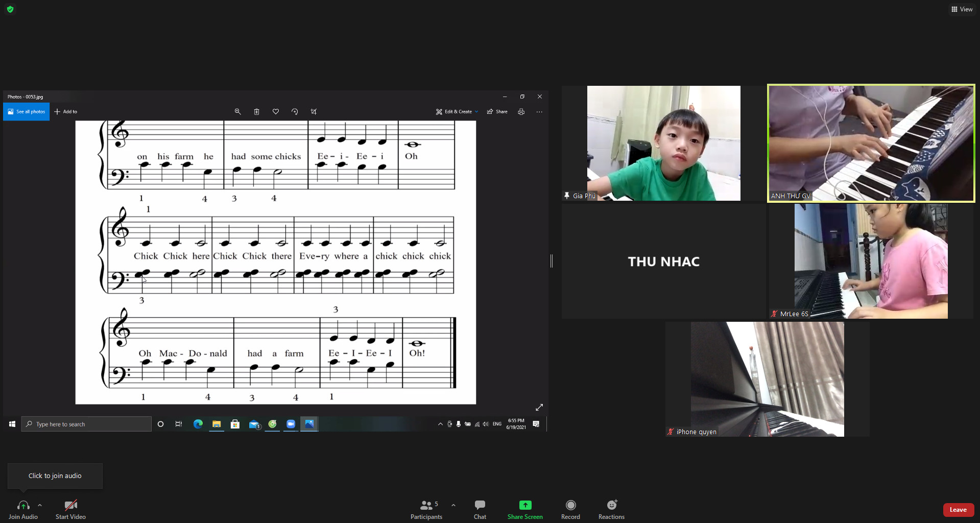Start your video in the Zoom meeting
Screen dimensions: 980x523
pyautogui.click(x=70, y=509)
